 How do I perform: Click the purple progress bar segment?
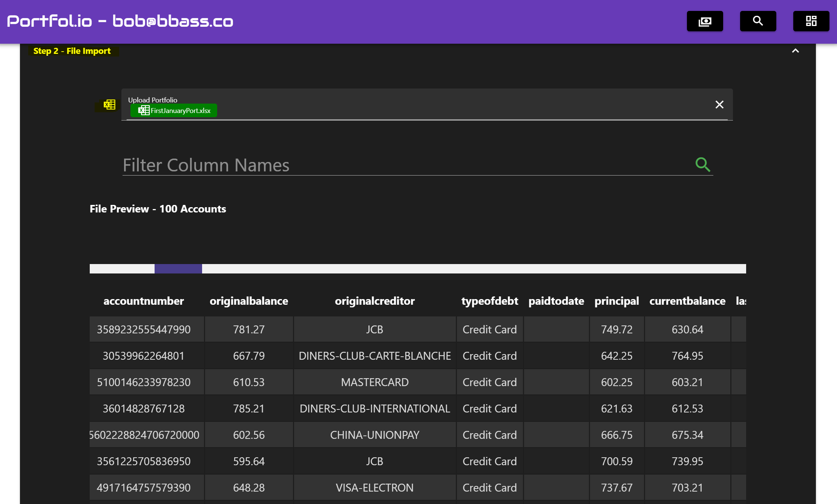(178, 269)
